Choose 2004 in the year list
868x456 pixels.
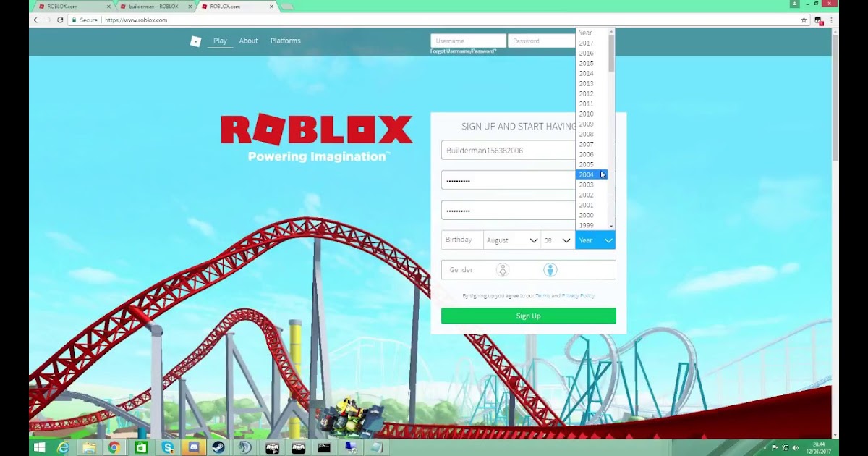pos(592,174)
